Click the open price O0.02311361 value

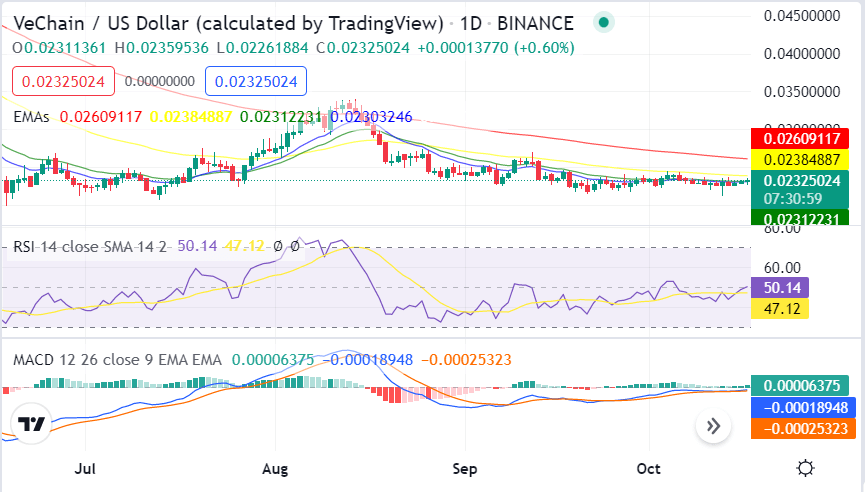pyautogui.click(x=59, y=48)
